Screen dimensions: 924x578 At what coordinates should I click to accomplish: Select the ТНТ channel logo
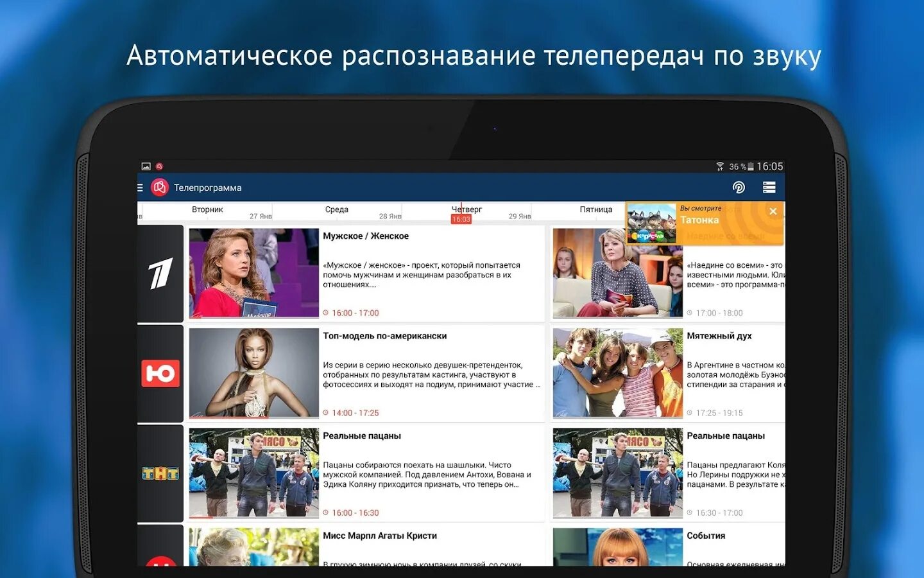[x=160, y=473]
